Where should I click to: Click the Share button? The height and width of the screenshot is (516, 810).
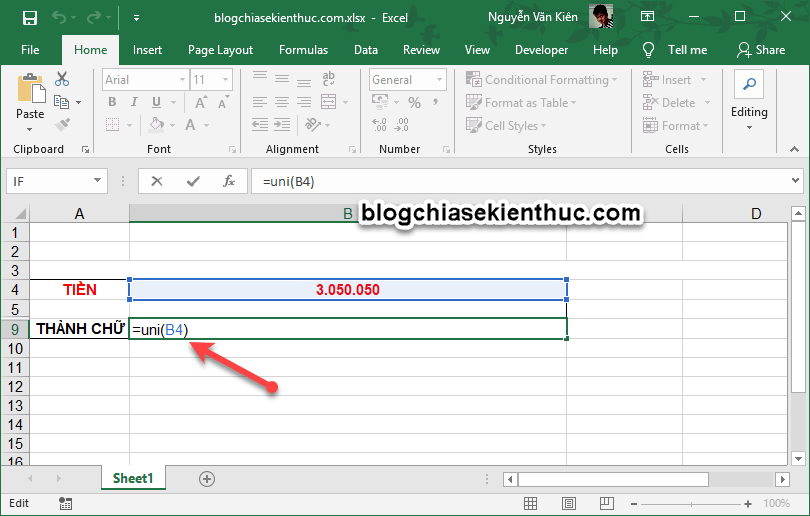coord(761,50)
